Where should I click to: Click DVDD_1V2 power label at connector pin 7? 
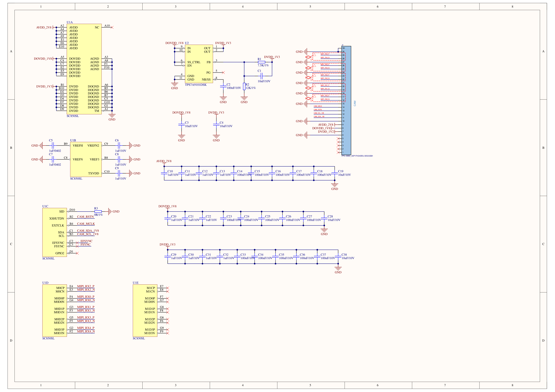(x=326, y=132)
